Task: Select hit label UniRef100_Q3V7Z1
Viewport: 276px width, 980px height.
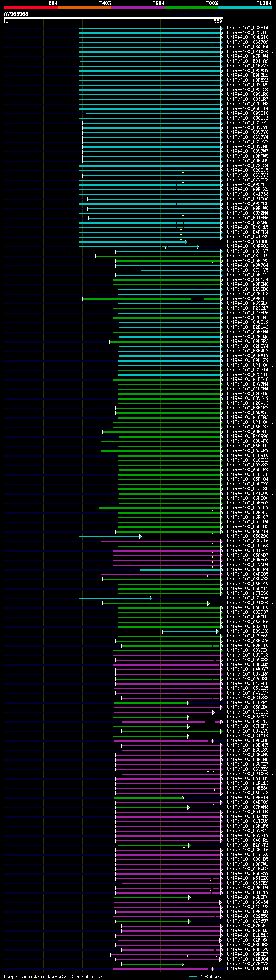Action: click(248, 123)
